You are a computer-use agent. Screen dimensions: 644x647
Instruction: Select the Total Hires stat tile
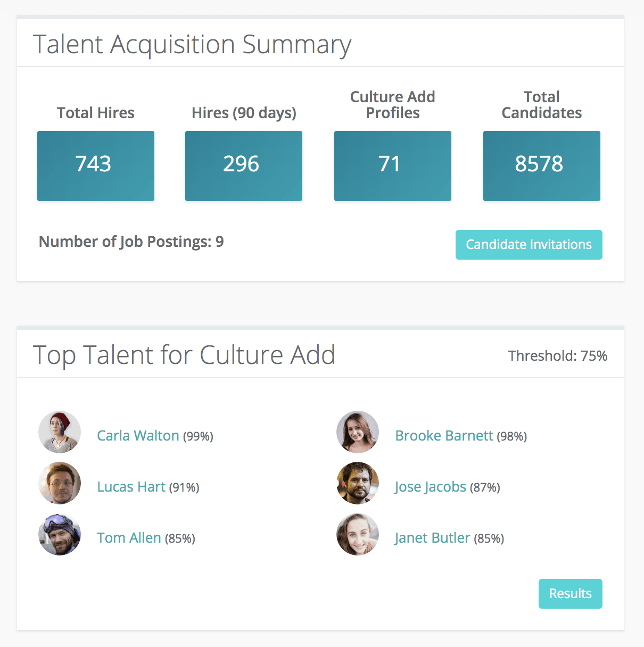tap(95, 165)
